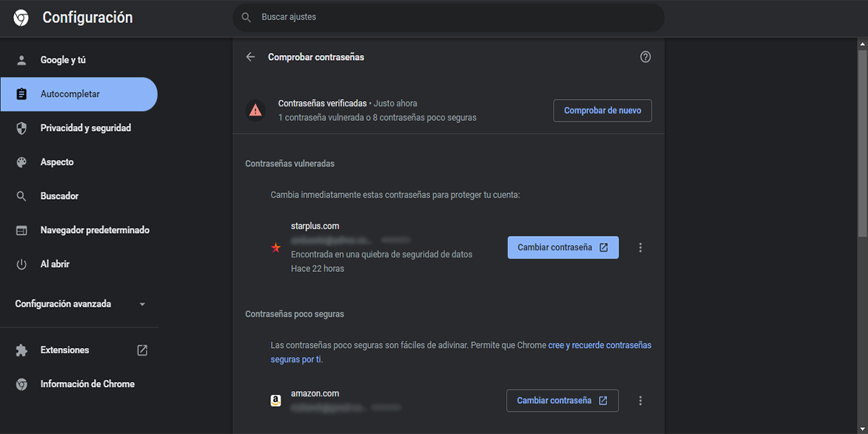The height and width of the screenshot is (434, 868).
Task: Click the starplus.com star favicon
Action: click(276, 248)
